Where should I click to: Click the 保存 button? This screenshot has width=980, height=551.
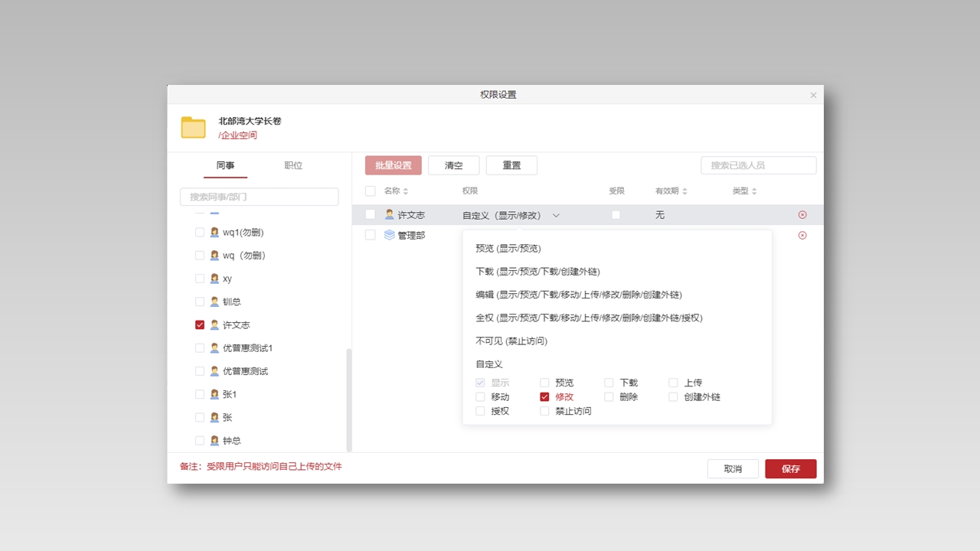click(790, 468)
